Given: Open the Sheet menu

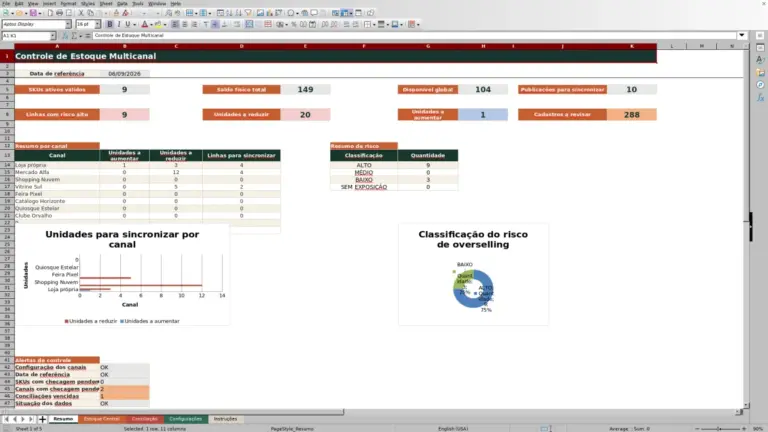Looking at the screenshot, I should [106, 3].
